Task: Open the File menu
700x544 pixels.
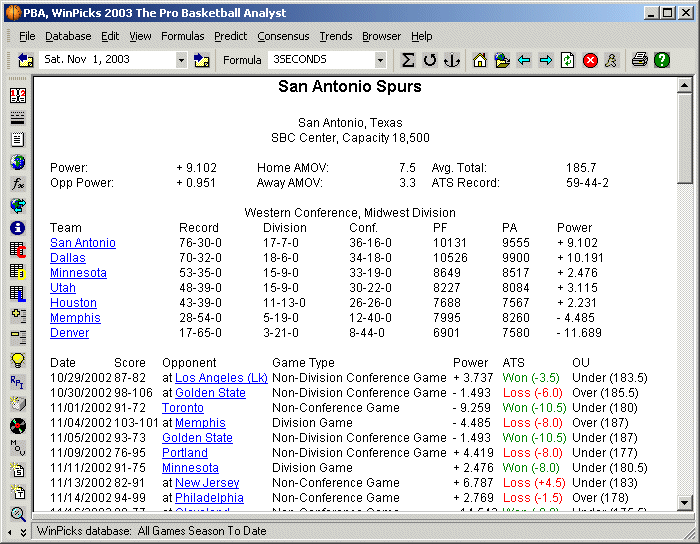Action: (27, 36)
